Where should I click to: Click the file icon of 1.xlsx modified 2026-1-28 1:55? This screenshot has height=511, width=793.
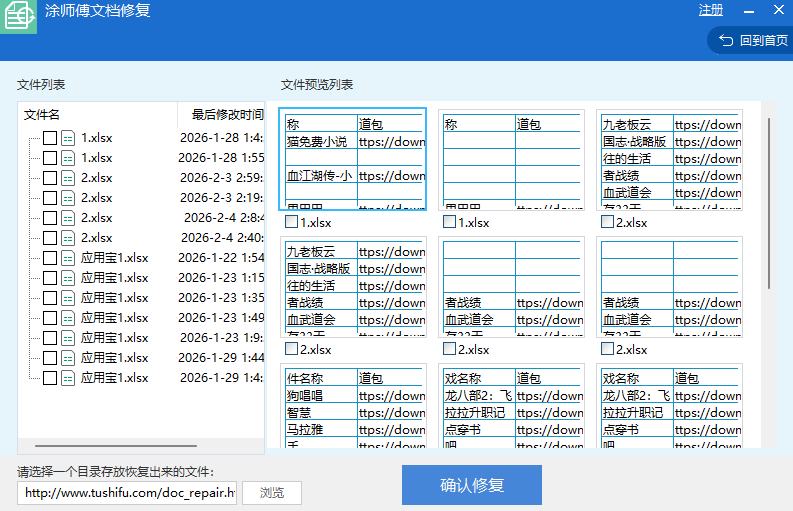click(x=68, y=158)
